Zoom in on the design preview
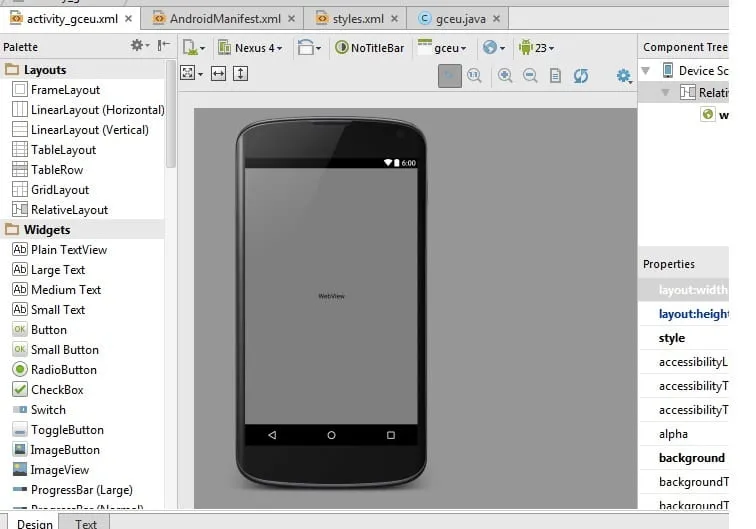 pyautogui.click(x=505, y=75)
